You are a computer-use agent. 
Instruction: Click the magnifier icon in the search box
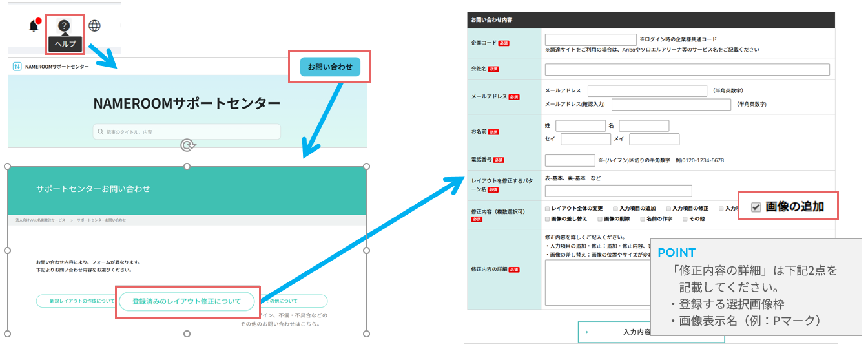point(101,132)
